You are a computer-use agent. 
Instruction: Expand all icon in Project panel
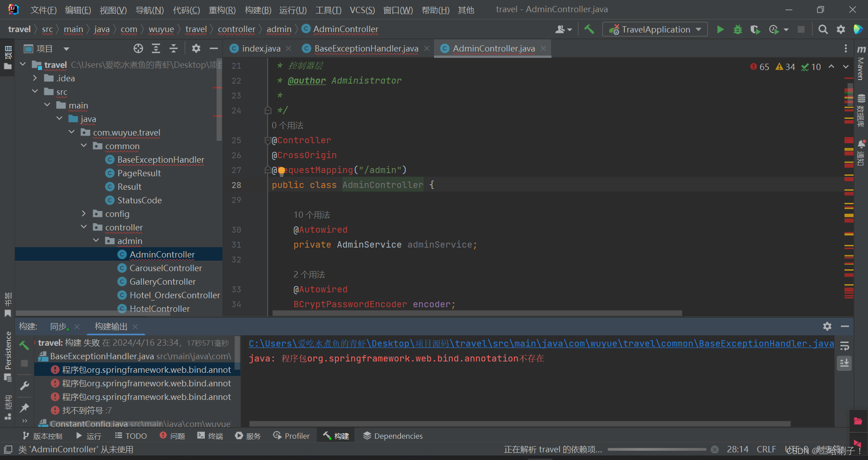(156, 48)
